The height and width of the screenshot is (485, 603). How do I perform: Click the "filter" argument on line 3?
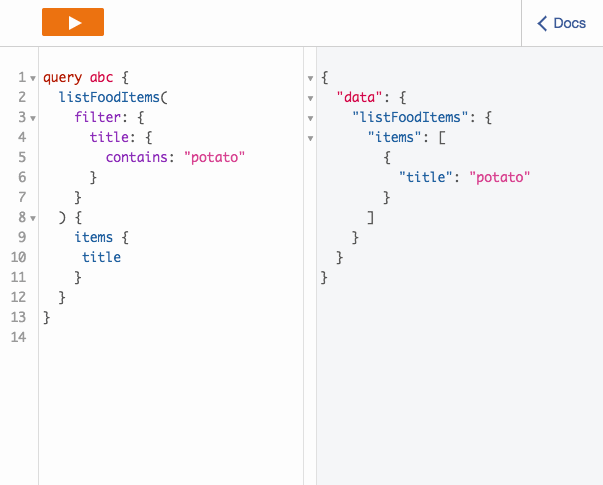click(x=97, y=117)
